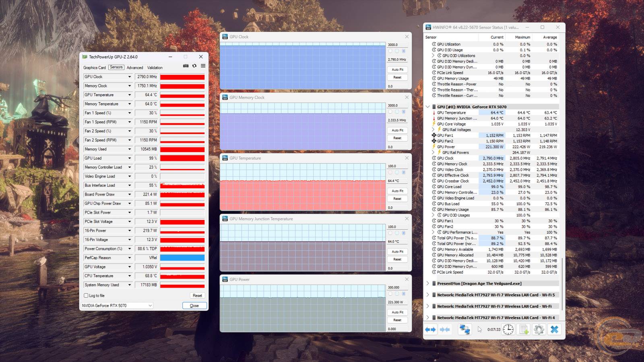Expand the Network MediaTek Wi-Fi 5 group

427,295
